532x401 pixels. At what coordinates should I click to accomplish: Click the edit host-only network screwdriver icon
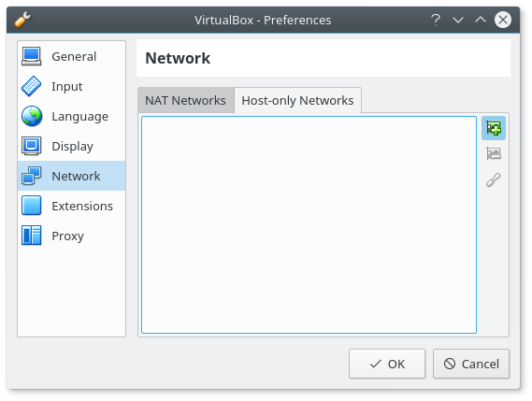494,179
